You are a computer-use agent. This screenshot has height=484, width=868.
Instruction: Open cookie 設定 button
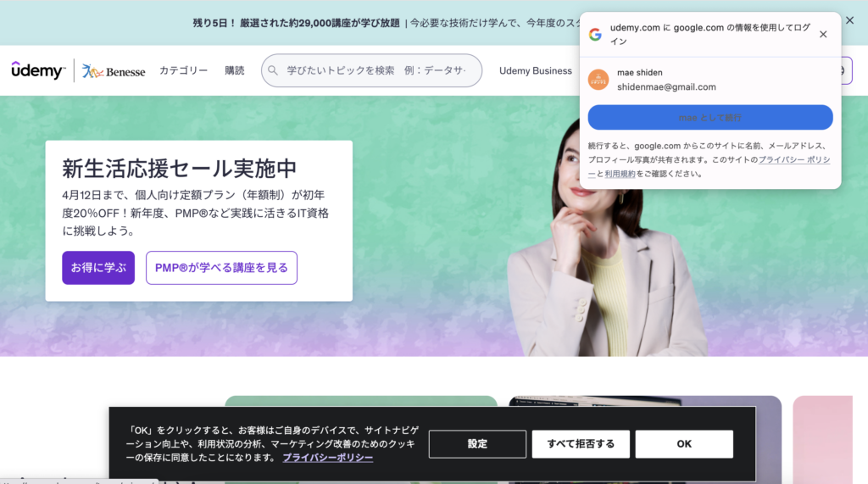coord(477,444)
